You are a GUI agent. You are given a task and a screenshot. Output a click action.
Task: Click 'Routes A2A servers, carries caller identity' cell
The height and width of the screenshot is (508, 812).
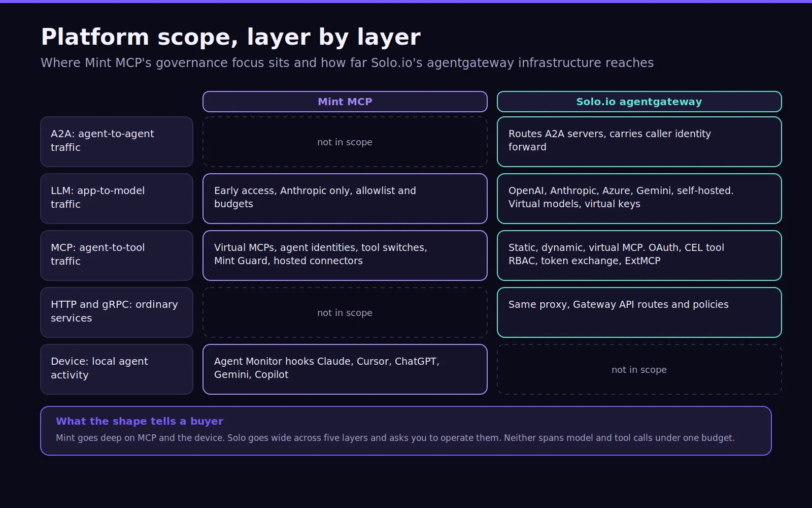point(639,142)
